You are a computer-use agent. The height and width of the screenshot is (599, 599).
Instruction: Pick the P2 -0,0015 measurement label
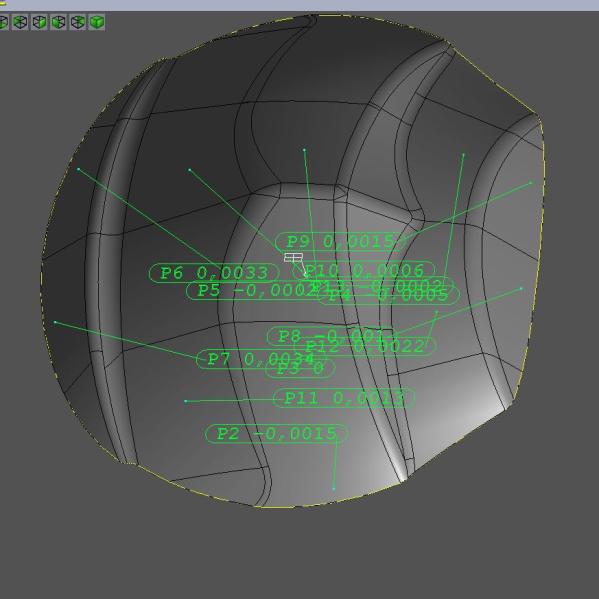coord(277,434)
